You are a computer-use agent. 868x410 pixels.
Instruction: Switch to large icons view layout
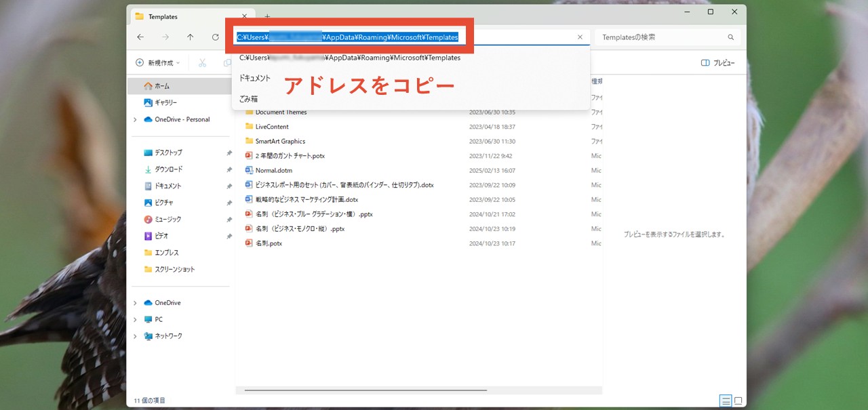coord(738,401)
